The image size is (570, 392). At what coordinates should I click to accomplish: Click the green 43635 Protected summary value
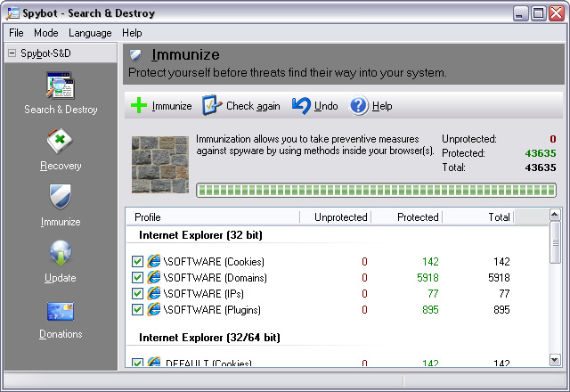click(541, 153)
